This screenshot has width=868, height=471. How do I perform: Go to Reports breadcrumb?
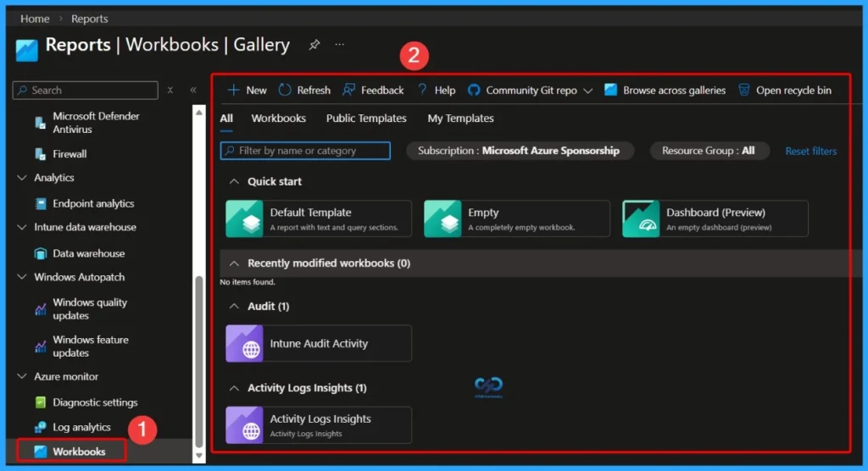pyautogui.click(x=89, y=19)
